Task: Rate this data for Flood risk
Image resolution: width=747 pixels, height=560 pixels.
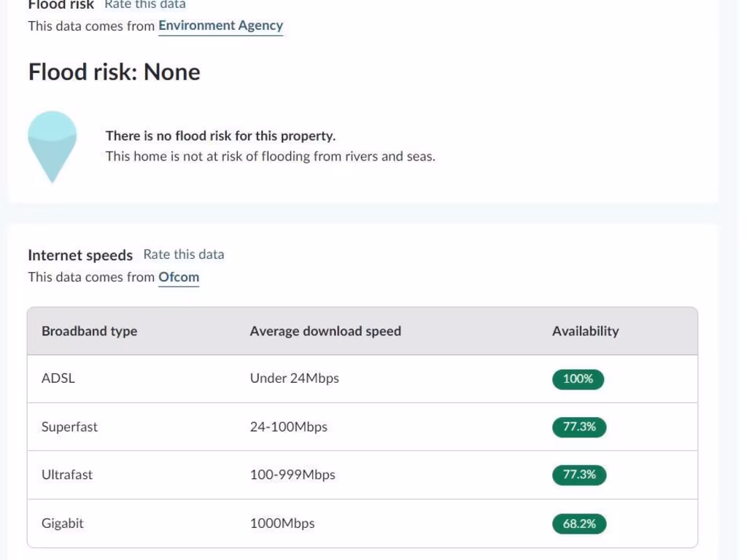Action: (145, 4)
